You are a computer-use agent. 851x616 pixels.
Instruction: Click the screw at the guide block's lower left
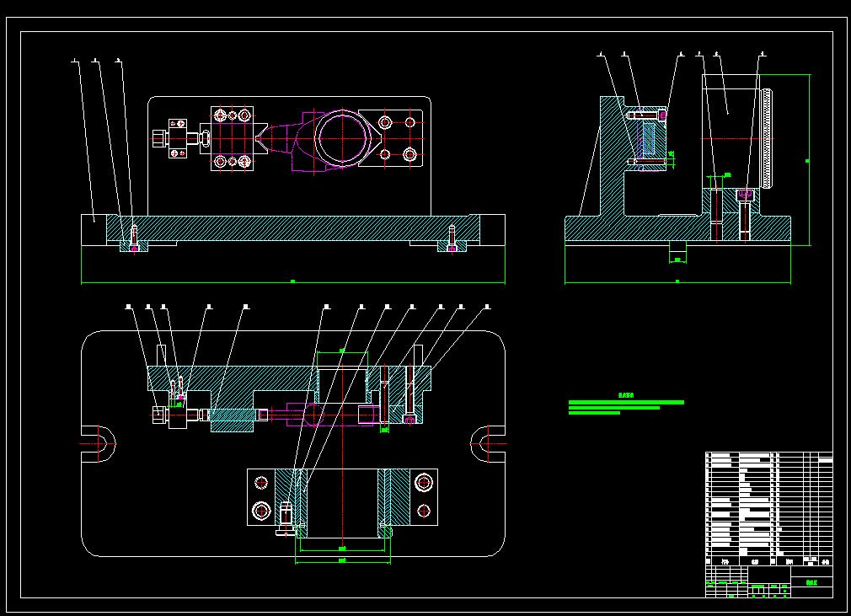tap(286, 519)
